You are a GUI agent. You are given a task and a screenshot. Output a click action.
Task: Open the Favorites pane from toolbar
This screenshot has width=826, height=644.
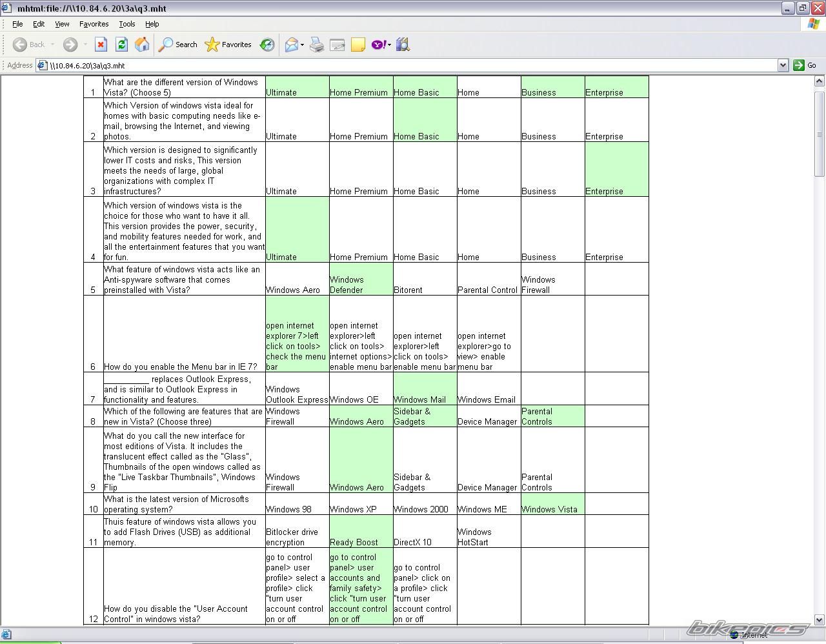[228, 45]
